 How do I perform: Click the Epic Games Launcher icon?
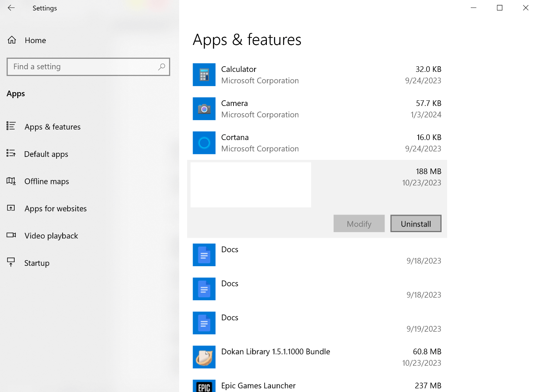[x=204, y=386]
